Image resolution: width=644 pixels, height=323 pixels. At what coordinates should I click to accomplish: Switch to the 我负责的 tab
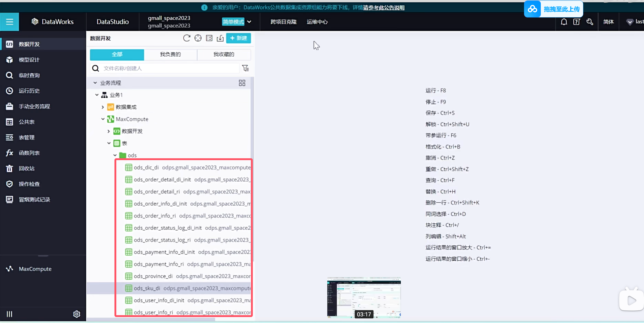170,54
